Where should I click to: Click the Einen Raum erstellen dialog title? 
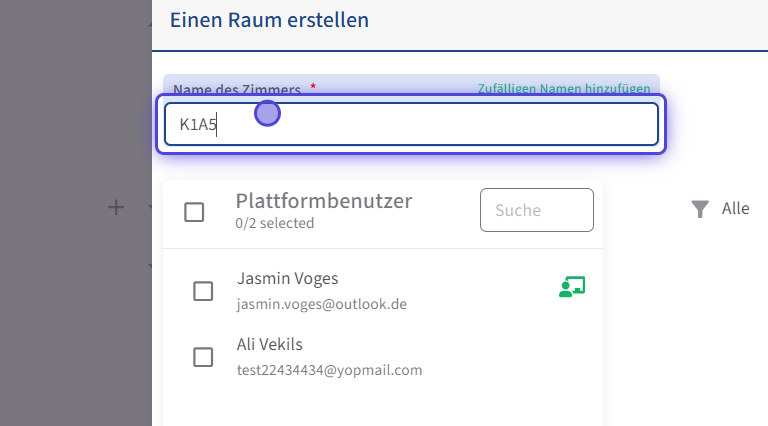(x=269, y=19)
